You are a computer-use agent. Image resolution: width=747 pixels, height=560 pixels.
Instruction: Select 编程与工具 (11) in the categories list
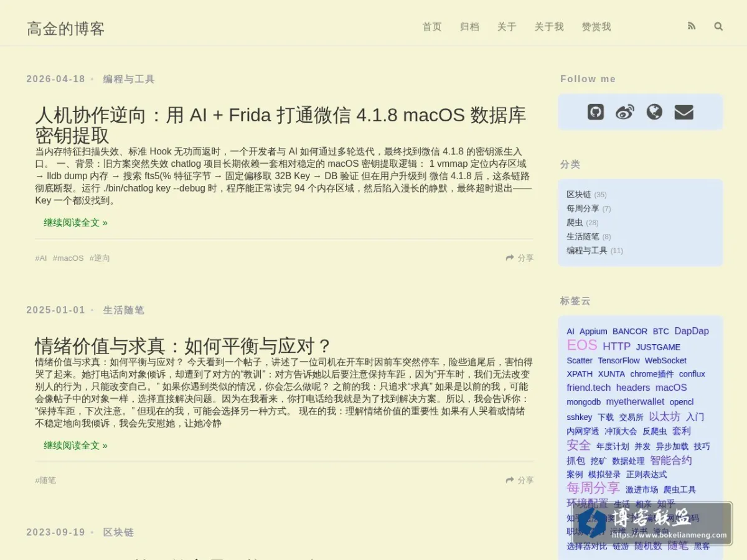point(586,251)
